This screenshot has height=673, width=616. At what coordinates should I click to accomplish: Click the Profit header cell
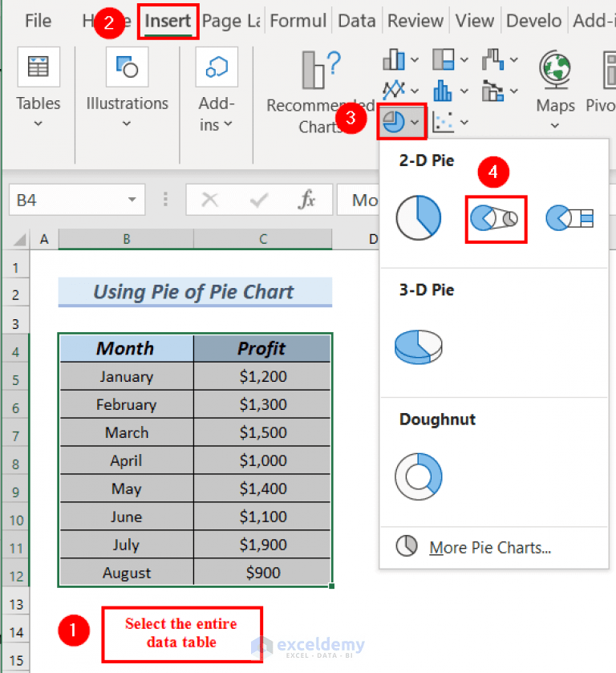(x=262, y=348)
